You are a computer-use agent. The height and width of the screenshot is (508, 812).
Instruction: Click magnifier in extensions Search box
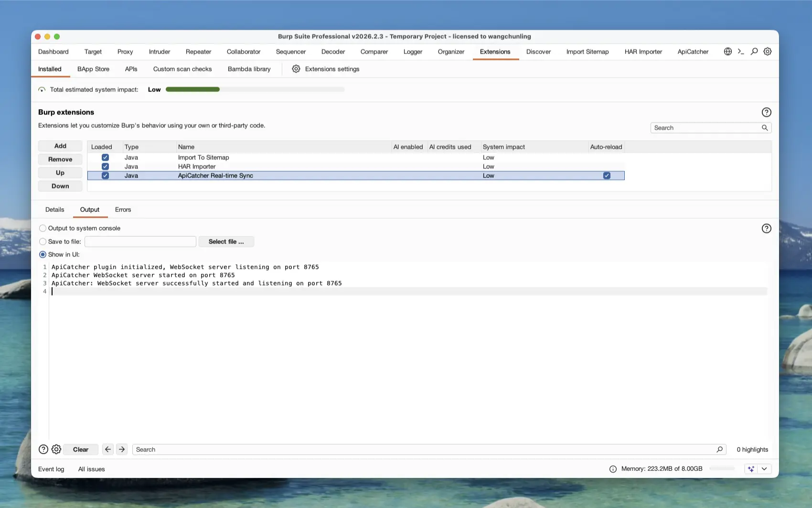765,128
